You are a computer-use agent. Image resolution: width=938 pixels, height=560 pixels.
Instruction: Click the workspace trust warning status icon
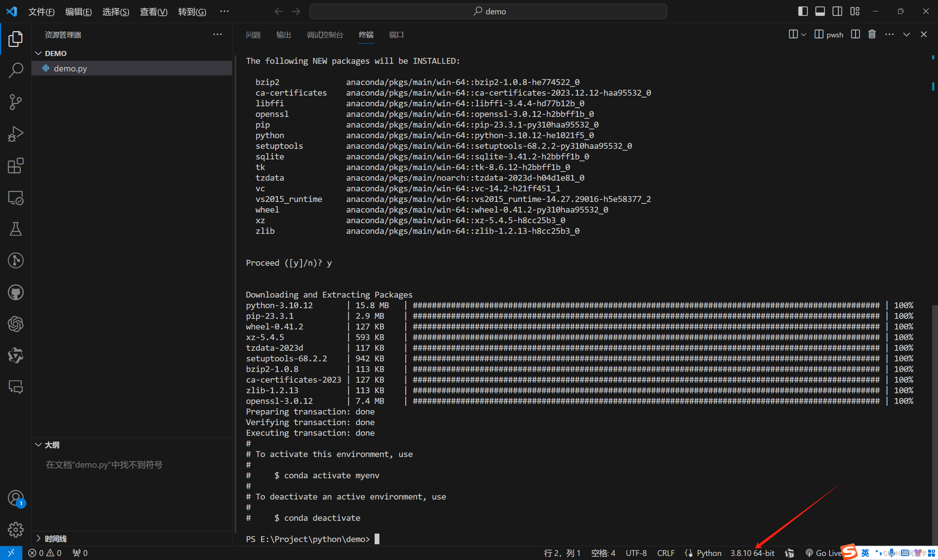[789, 553]
